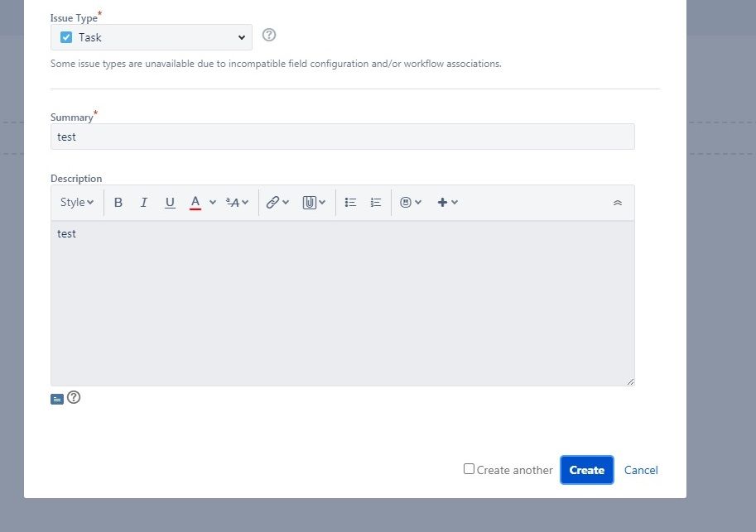Toggle underline formatting in description toolbar
This screenshot has height=532, width=756.
(x=170, y=203)
